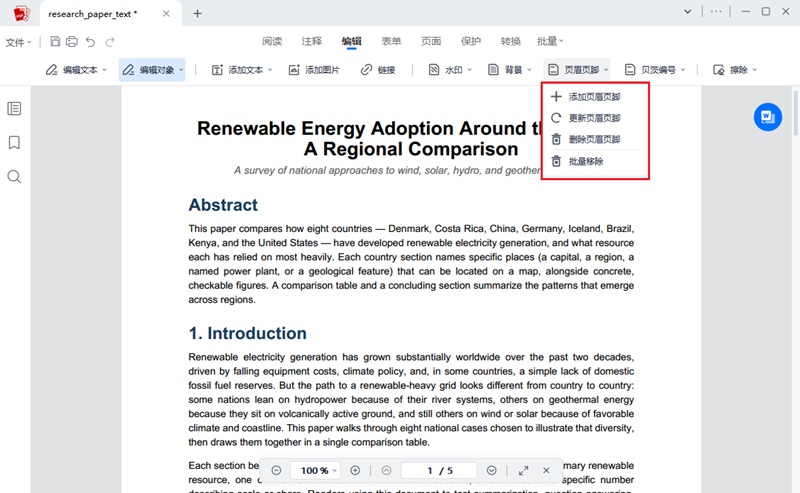Click the page number field showing 1 / 5
800x493 pixels.
[439, 471]
